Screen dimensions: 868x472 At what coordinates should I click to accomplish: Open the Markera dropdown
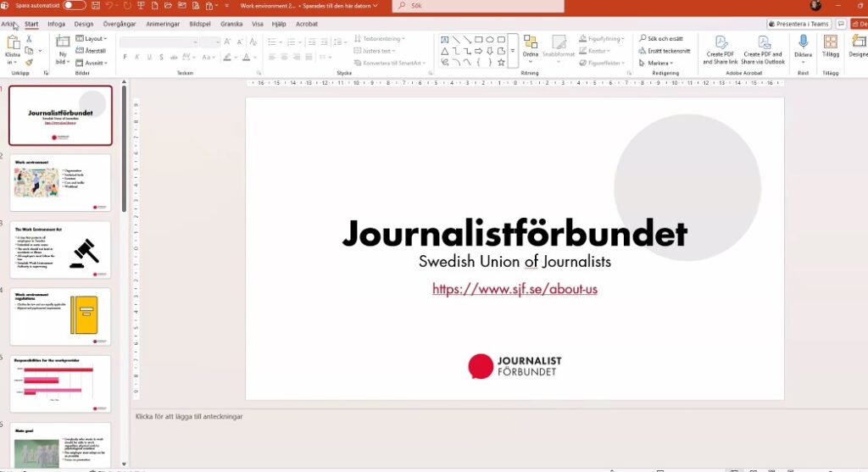tap(656, 63)
